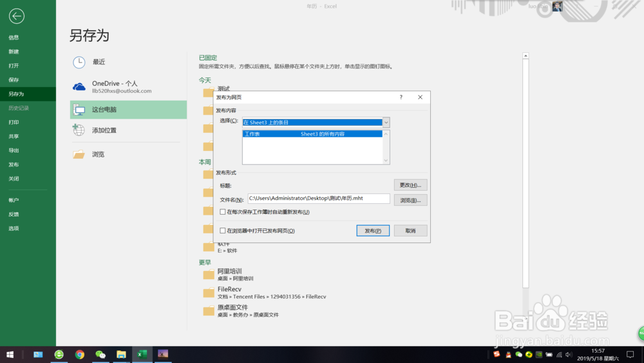Click the 更改(H)... button
Image resolution: width=644 pixels, height=363 pixels.
(410, 185)
